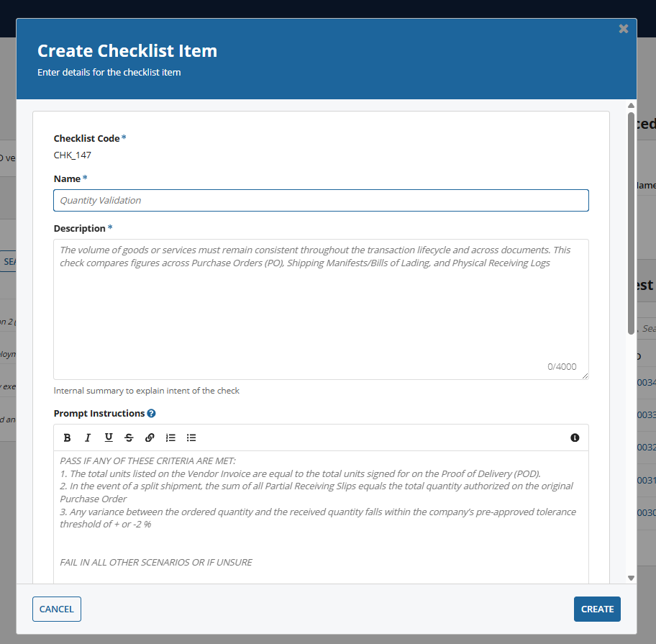The image size is (656, 644).
Task: Apply strikethrough formatting to text
Action: point(129,437)
